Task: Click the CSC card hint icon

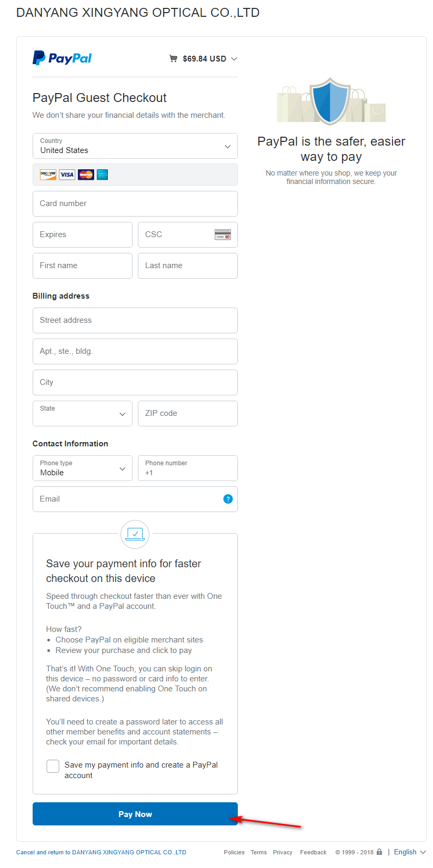Action: point(223,234)
